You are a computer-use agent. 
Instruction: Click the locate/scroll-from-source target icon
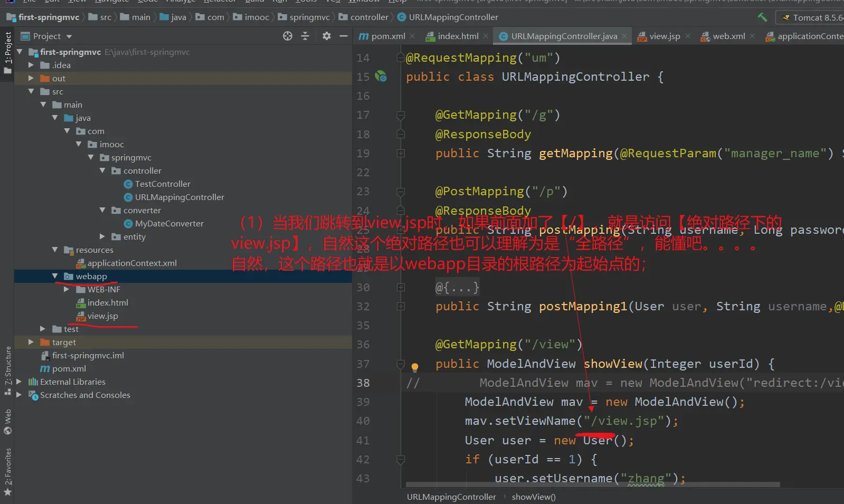coord(287,36)
